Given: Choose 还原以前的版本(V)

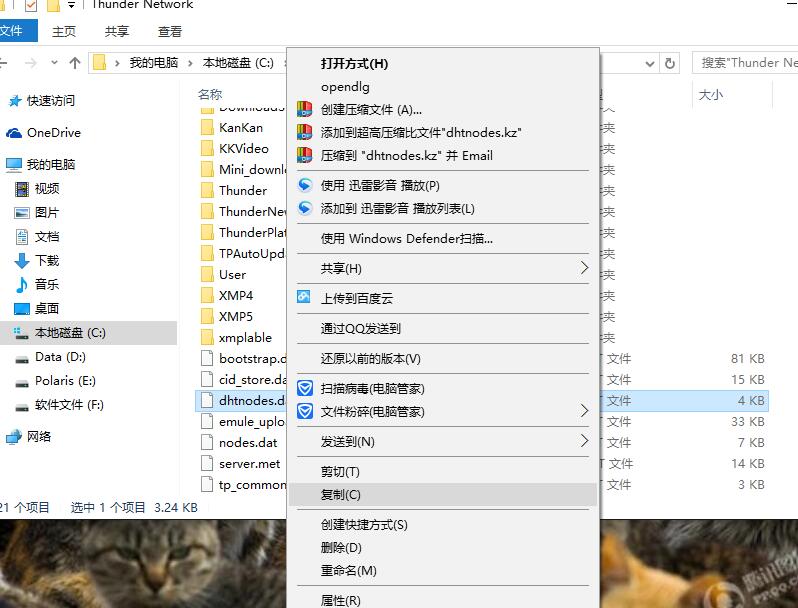Looking at the screenshot, I should [x=443, y=359].
